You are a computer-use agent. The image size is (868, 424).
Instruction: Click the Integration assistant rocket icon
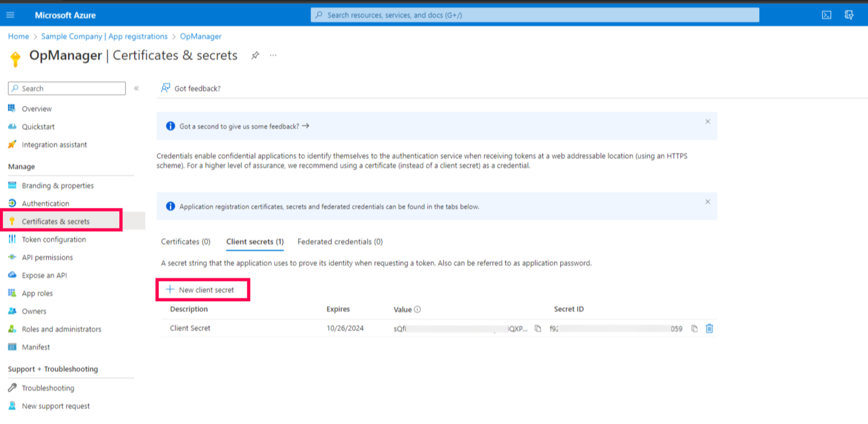point(12,145)
